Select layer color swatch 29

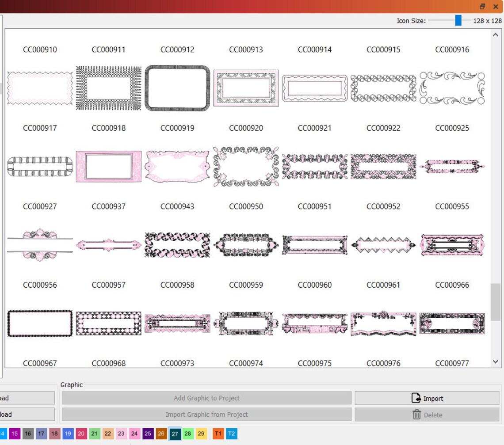click(201, 434)
